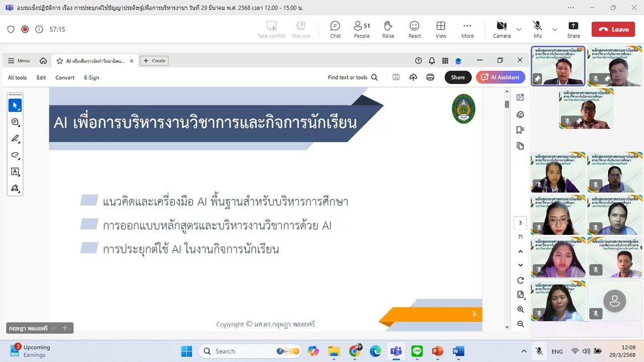Expand the Mic options dropdown arrow
The height and width of the screenshot is (362, 644).
[554, 30]
